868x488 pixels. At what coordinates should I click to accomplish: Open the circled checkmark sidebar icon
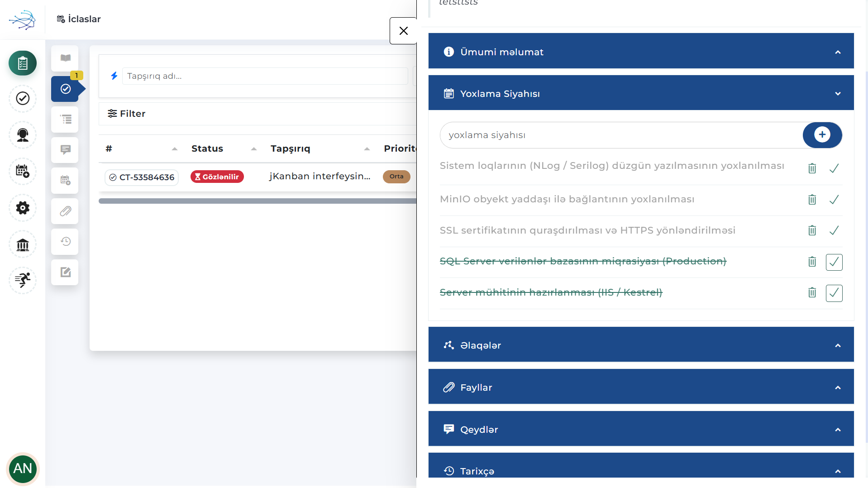23,98
